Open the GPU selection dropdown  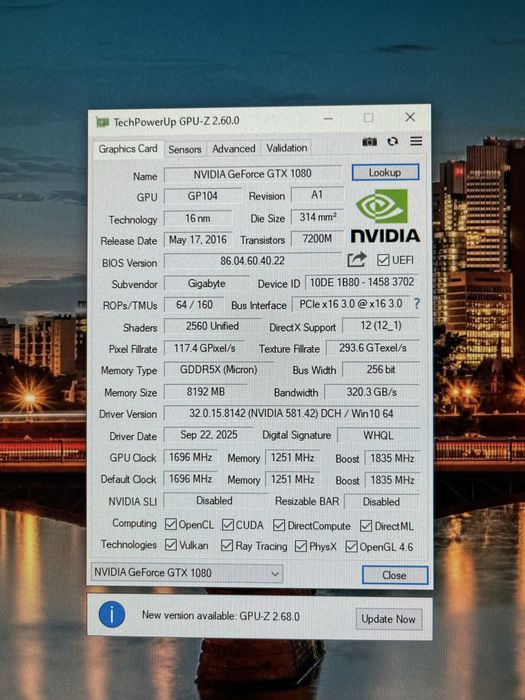coord(187,573)
